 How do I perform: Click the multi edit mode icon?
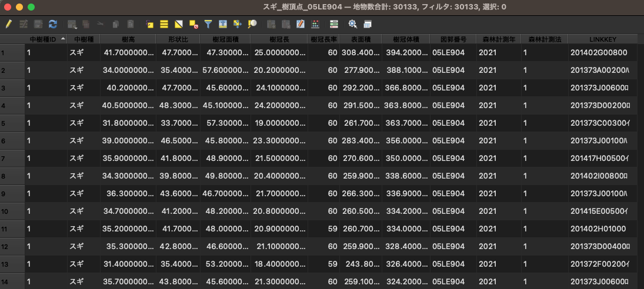[24, 24]
